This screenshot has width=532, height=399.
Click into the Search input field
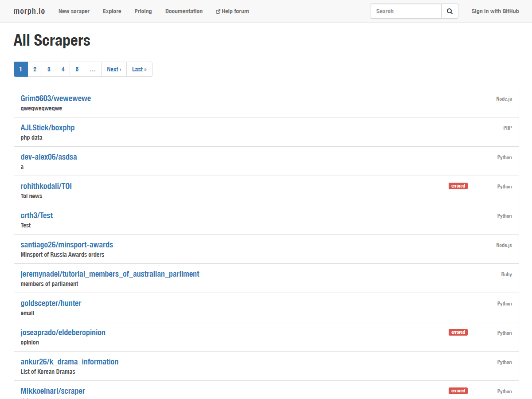[406, 12]
